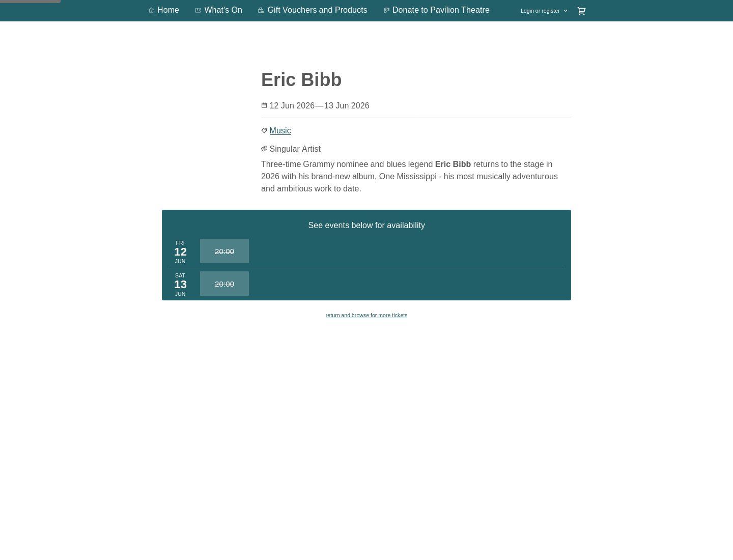
Task: Go to the Home menu item
Action: (x=163, y=10)
